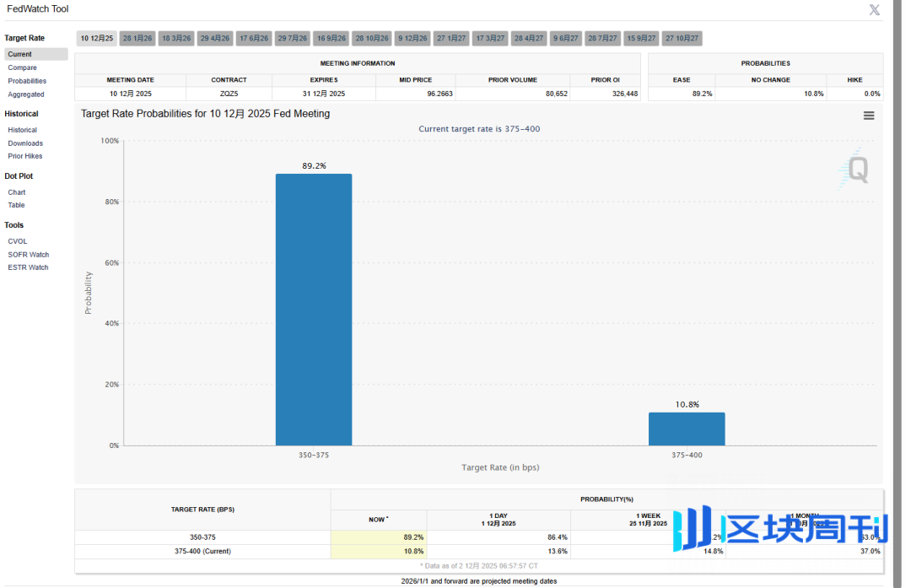This screenshot has height=588, width=911.
Task: View the Prior Hikes page
Action: [x=25, y=156]
